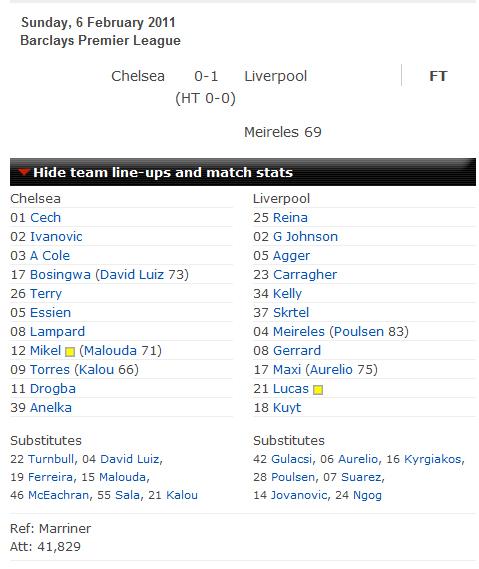Screen dimensions: 479x569
Task: Open Drogba player page
Action: [x=53, y=389]
